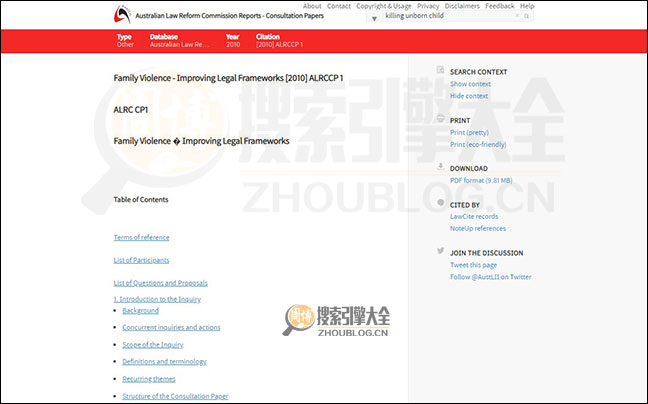
Task: View LawCite records
Action: [x=474, y=216]
